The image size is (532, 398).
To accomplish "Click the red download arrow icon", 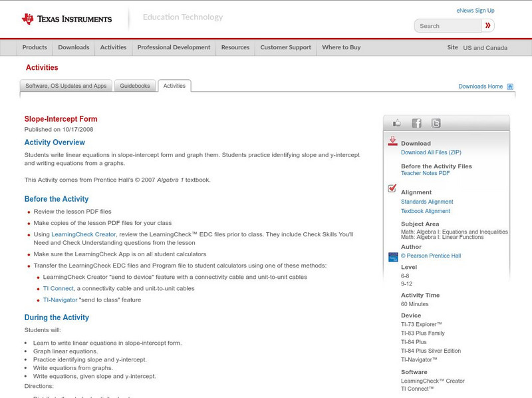I will point(392,141).
